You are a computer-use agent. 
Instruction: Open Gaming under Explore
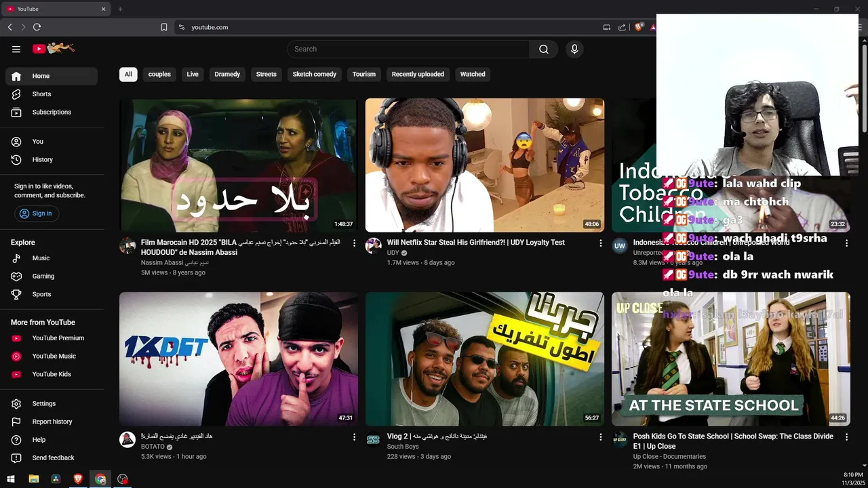(x=52, y=276)
